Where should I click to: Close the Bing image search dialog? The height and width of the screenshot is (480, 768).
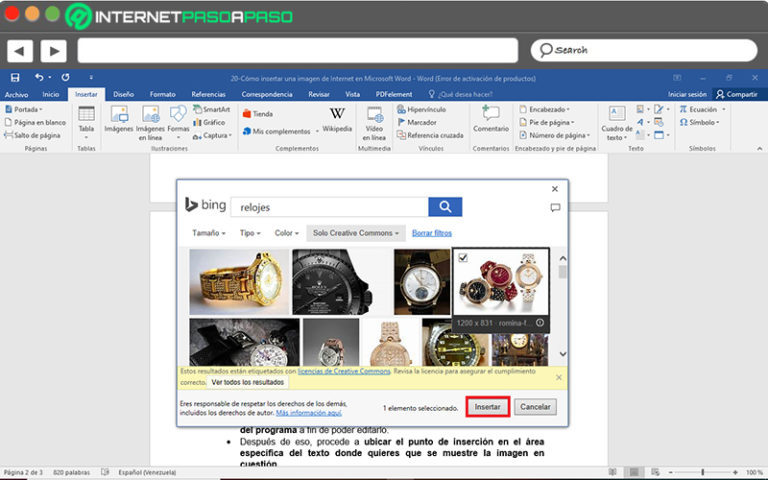(x=554, y=189)
